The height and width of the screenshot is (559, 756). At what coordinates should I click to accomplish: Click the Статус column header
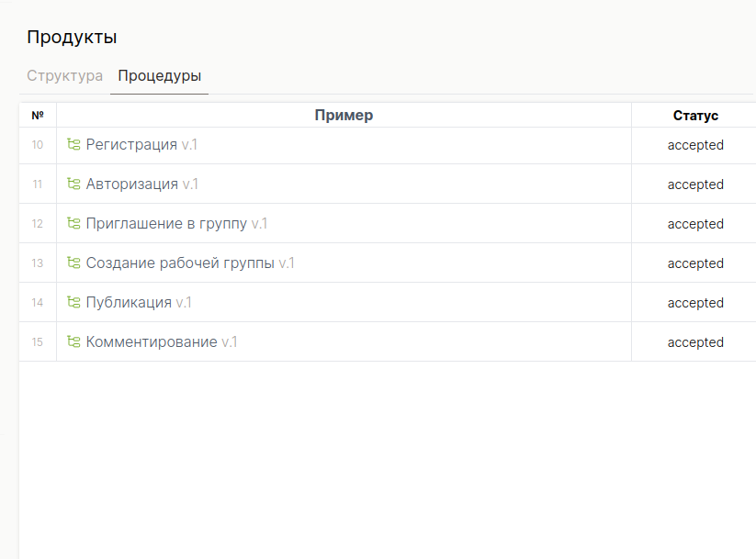pyautogui.click(x=695, y=116)
